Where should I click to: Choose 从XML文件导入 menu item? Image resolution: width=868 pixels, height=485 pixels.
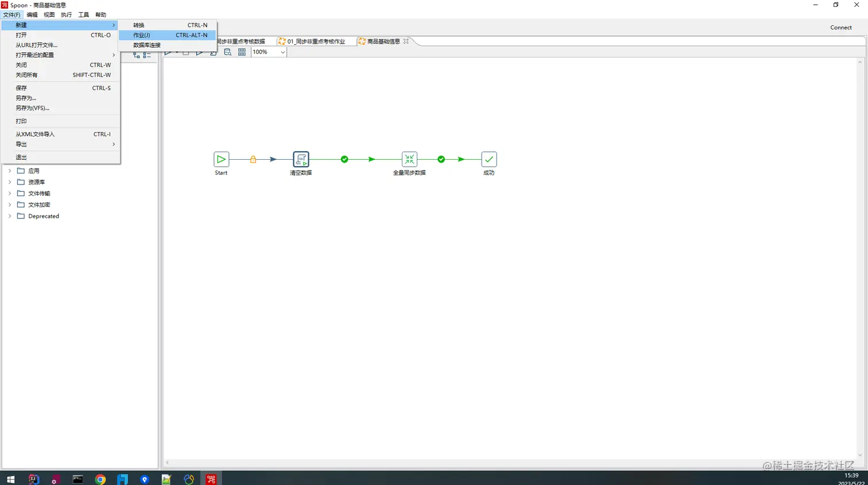[60, 134]
